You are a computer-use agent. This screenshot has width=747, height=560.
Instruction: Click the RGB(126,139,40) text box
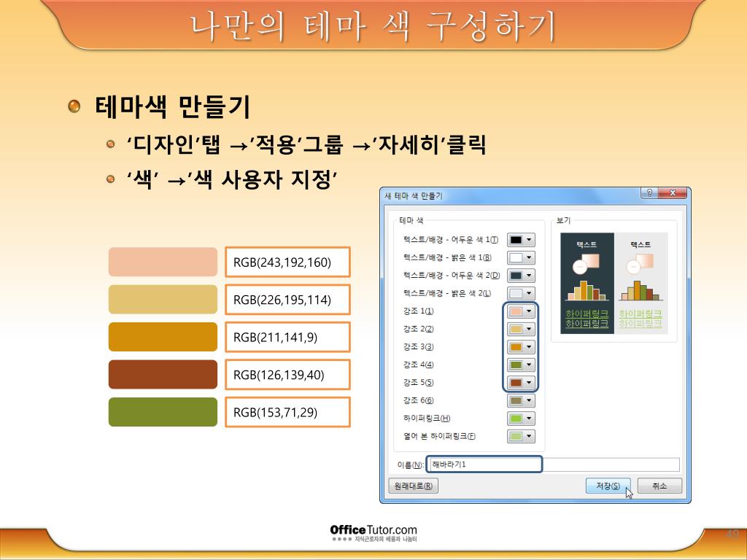point(287,375)
